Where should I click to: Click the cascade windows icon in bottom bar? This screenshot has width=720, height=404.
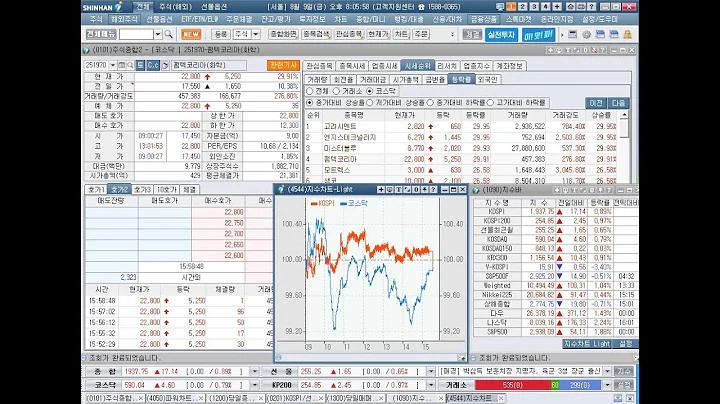(x=618, y=398)
